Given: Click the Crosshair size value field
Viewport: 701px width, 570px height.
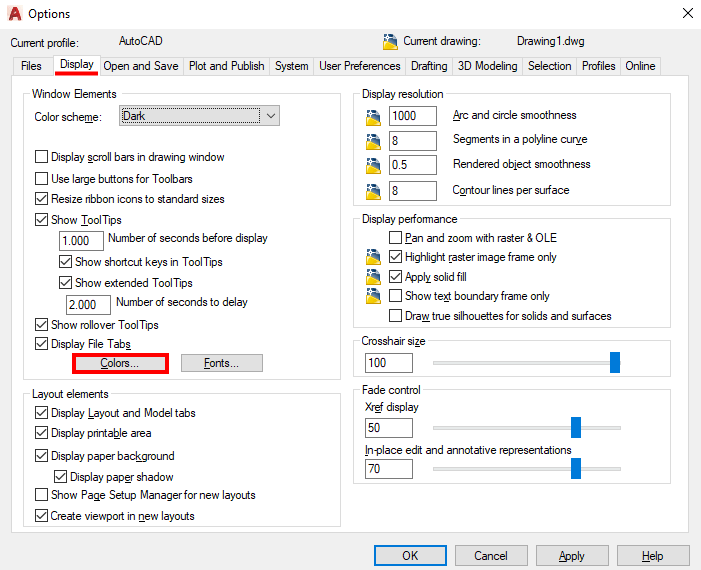Looking at the screenshot, I should point(389,363).
